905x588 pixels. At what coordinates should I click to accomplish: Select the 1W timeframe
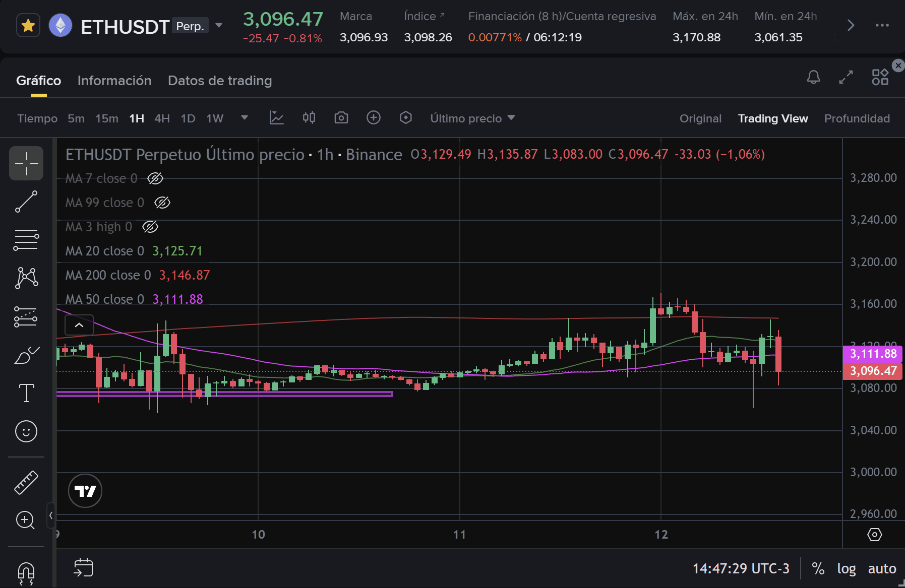(x=215, y=118)
